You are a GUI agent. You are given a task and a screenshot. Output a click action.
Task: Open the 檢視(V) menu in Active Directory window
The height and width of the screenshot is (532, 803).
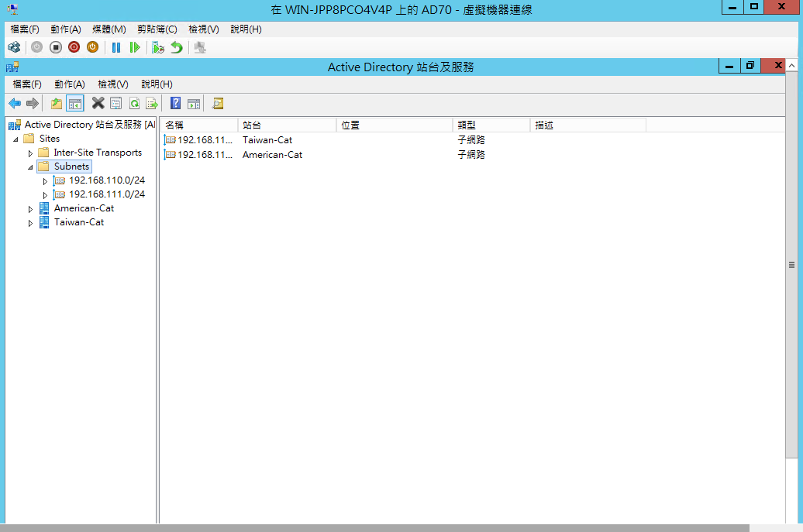coord(113,84)
